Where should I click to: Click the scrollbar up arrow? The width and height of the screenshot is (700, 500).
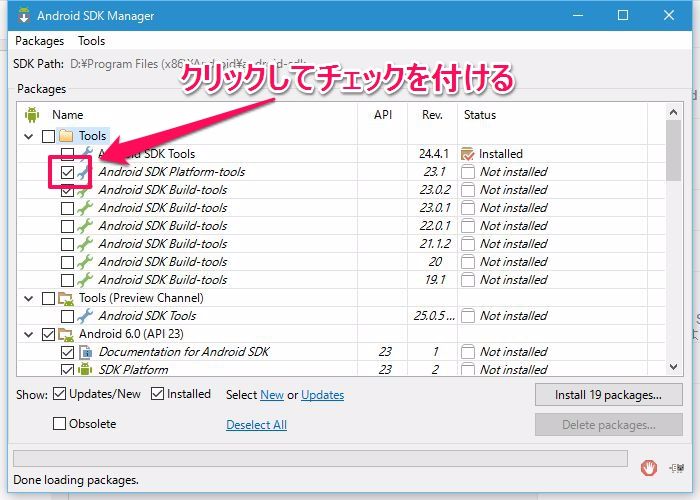tap(673, 112)
